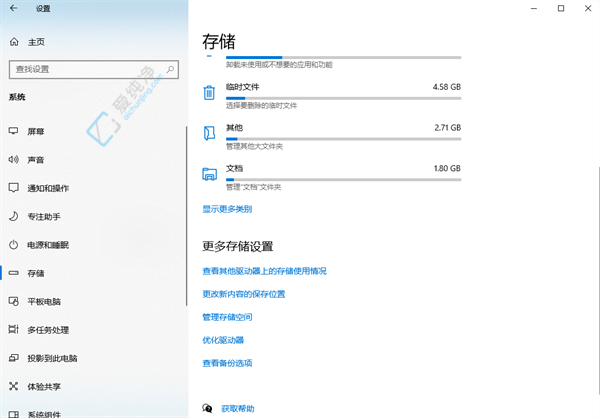Click 管理其他大文件夹 description
The image size is (600, 418).
[x=254, y=146]
